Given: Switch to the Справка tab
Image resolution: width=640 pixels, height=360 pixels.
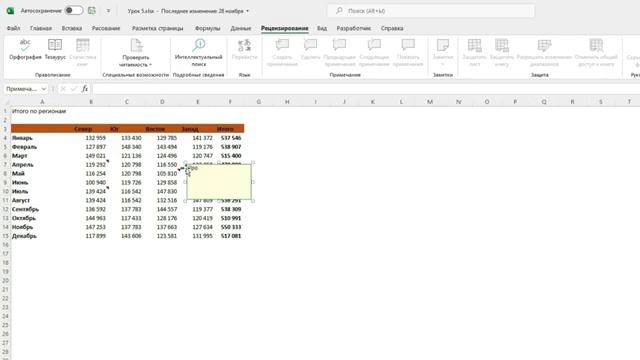Looking at the screenshot, I should pos(392,28).
